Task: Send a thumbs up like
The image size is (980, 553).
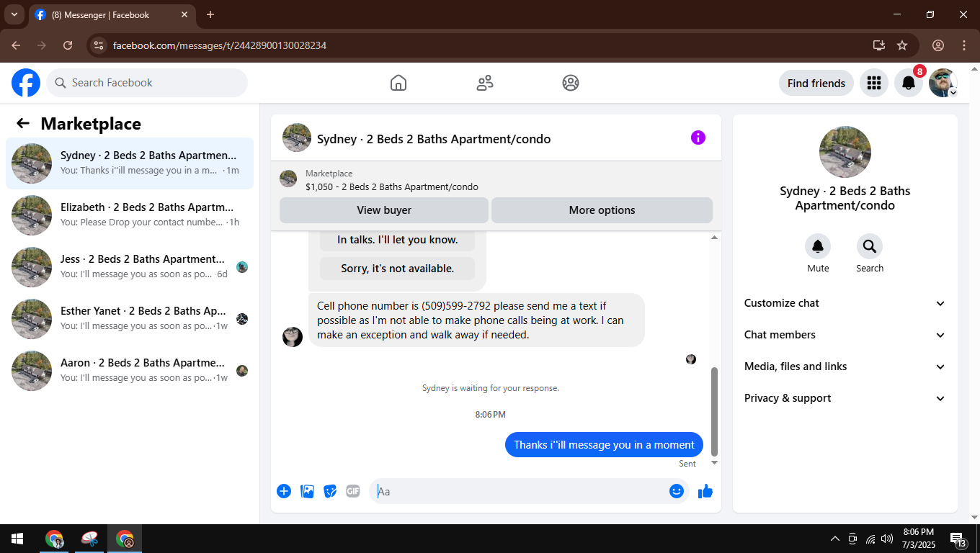Action: [705, 491]
